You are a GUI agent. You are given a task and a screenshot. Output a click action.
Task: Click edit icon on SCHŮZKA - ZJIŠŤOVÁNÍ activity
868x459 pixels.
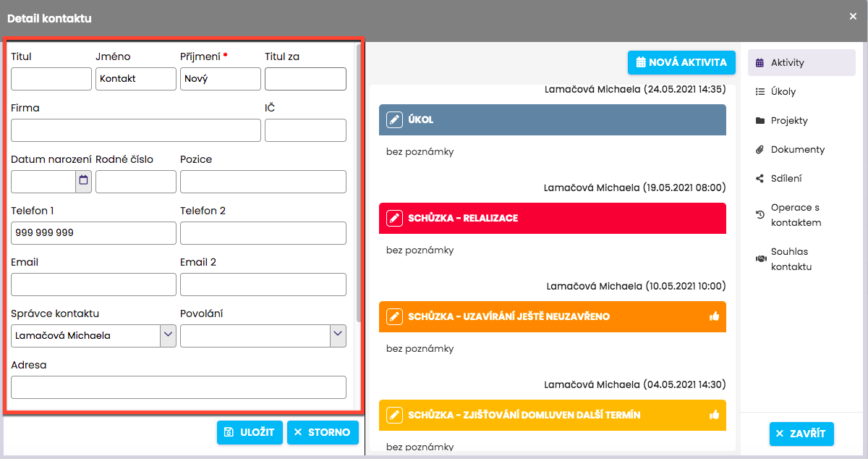tap(393, 415)
